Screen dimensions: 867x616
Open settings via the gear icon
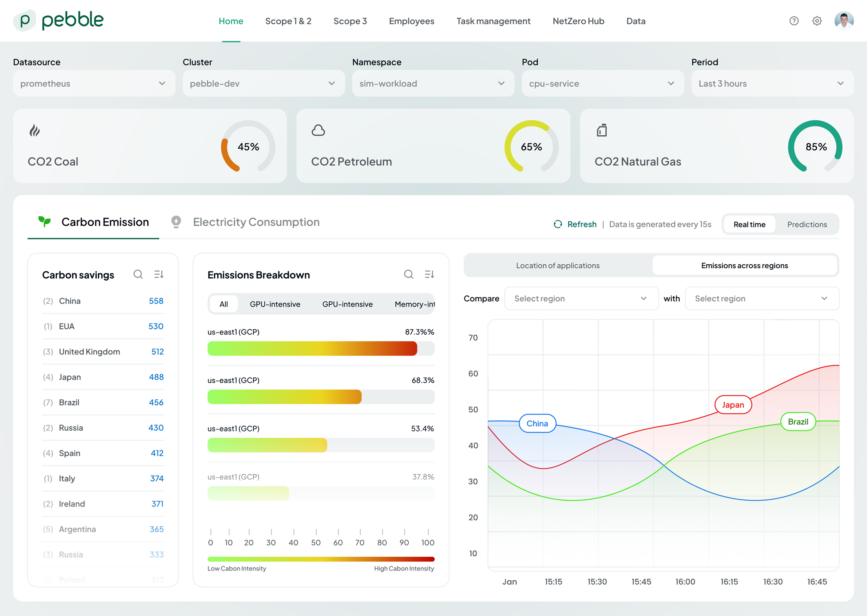817,21
